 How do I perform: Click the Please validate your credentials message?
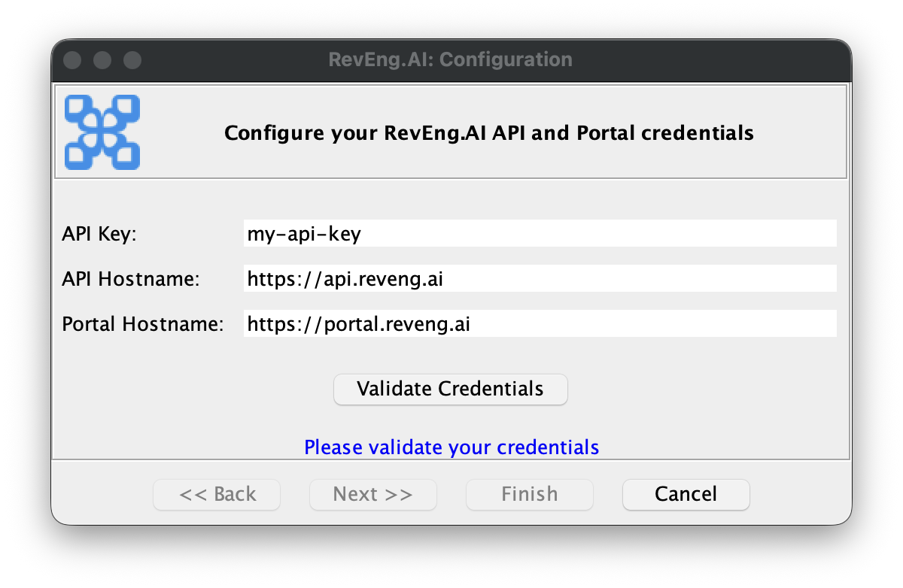[451, 447]
